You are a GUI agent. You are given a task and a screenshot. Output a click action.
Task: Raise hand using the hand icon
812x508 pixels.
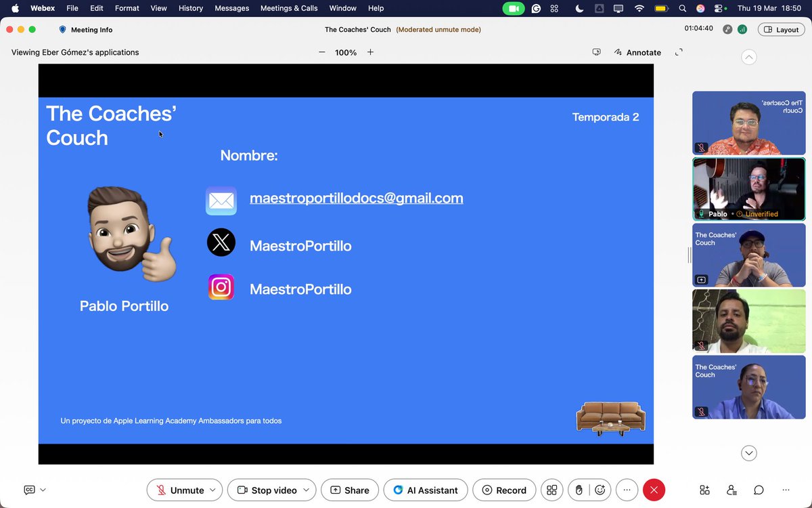coord(579,490)
